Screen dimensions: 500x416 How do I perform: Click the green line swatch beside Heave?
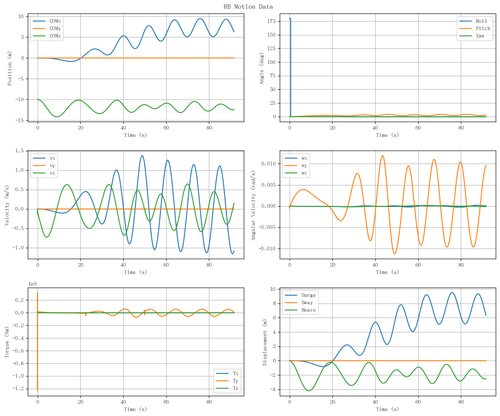tap(291, 310)
